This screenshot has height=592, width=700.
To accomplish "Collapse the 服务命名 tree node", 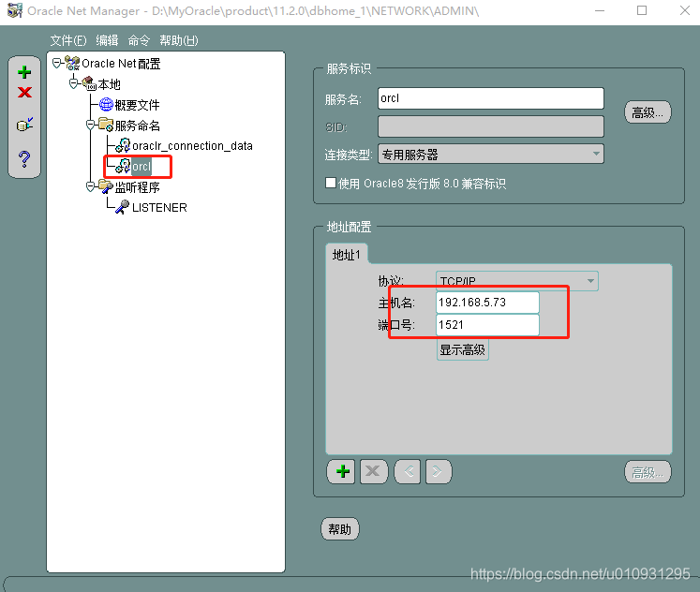I will tap(90, 125).
